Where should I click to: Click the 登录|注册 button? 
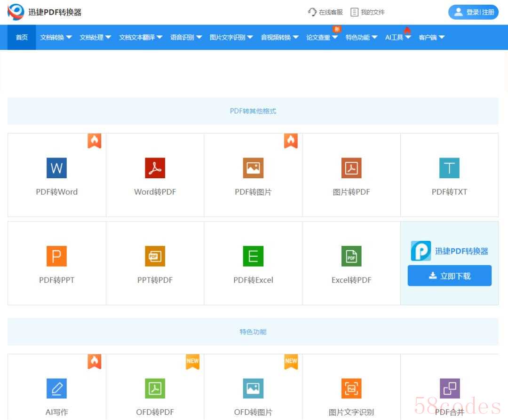pyautogui.click(x=473, y=12)
